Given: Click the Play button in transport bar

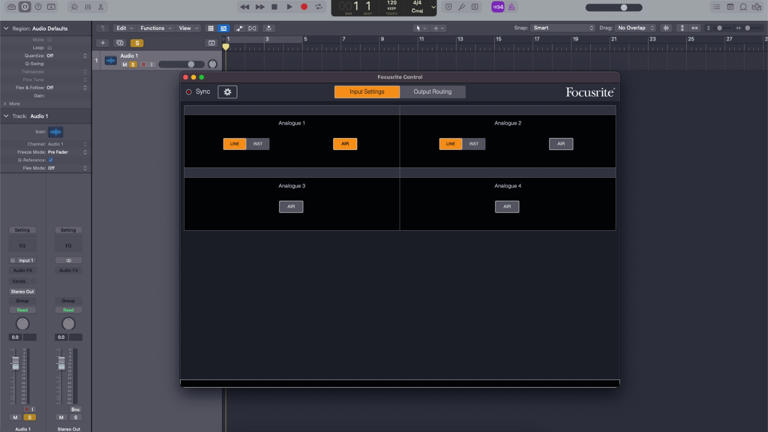Looking at the screenshot, I should pos(289,7).
